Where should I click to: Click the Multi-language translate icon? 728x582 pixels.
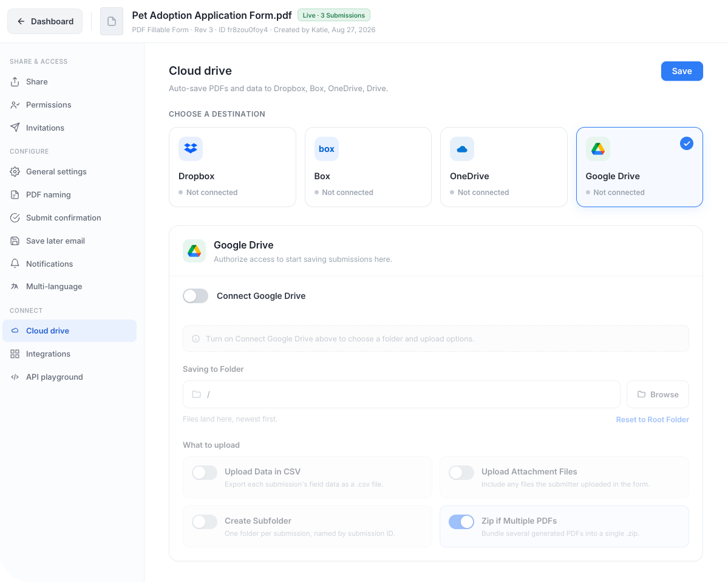(x=15, y=287)
